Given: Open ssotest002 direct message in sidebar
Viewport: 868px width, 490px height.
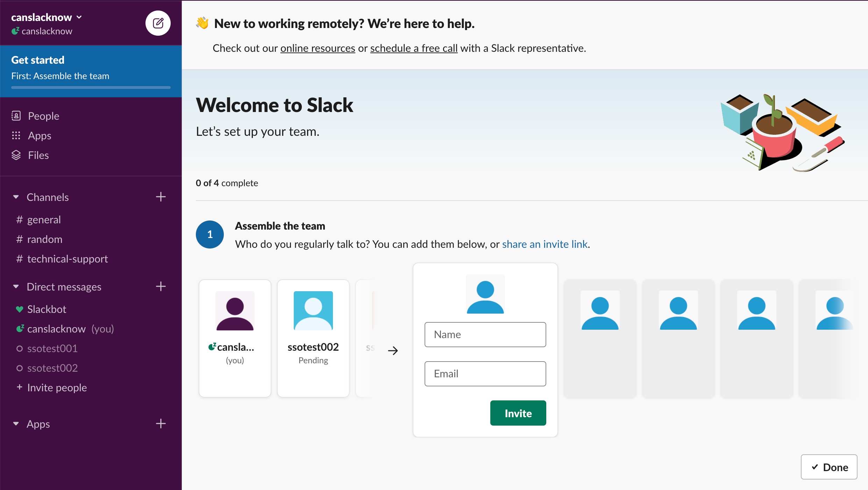Looking at the screenshot, I should click(52, 368).
